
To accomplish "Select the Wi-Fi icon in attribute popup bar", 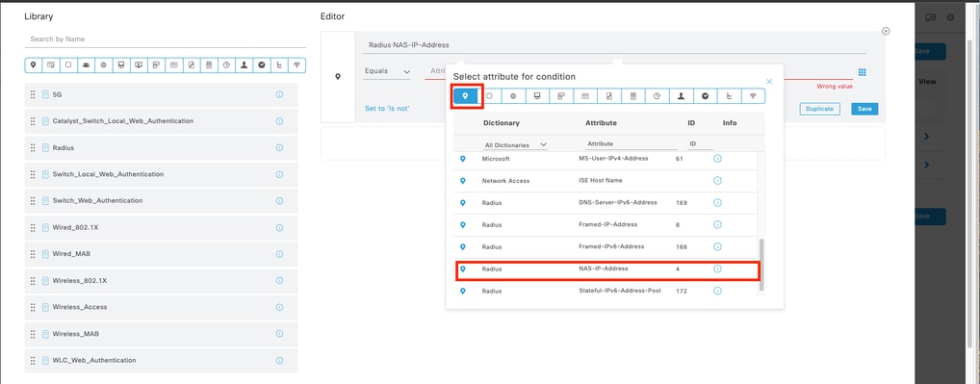I will click(753, 96).
